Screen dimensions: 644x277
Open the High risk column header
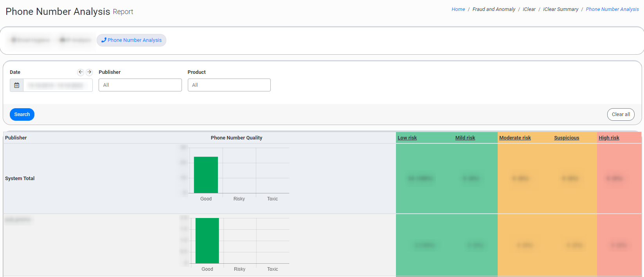coord(609,138)
